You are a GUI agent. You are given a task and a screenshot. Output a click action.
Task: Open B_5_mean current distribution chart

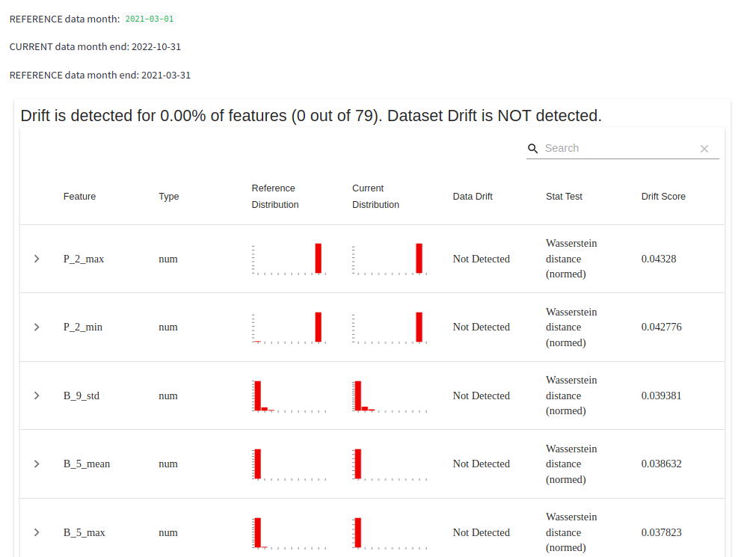point(390,465)
